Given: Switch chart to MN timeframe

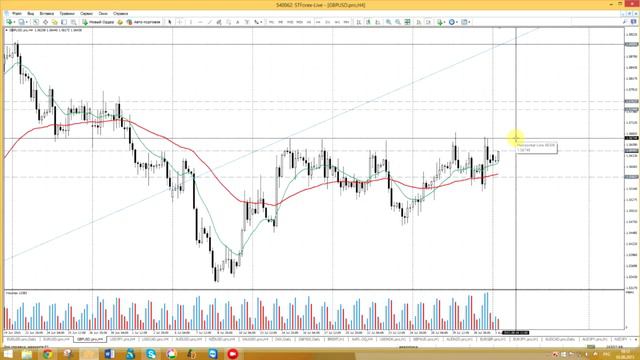Looking at the screenshot, I should click(347, 22).
